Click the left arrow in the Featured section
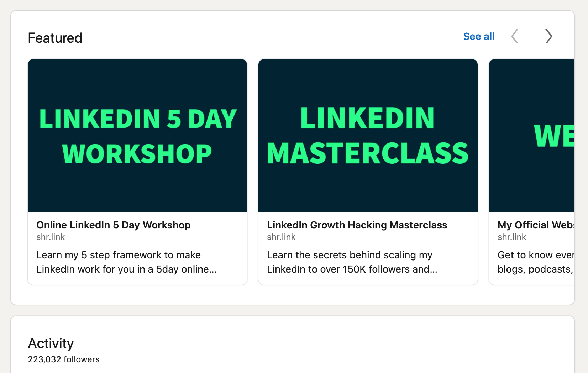The image size is (588, 373). pyautogui.click(x=515, y=36)
